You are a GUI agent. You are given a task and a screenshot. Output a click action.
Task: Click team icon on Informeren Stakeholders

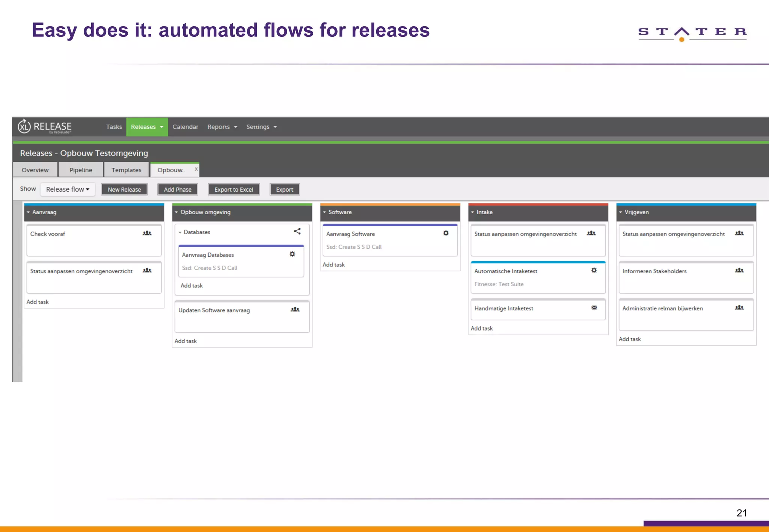coord(739,271)
